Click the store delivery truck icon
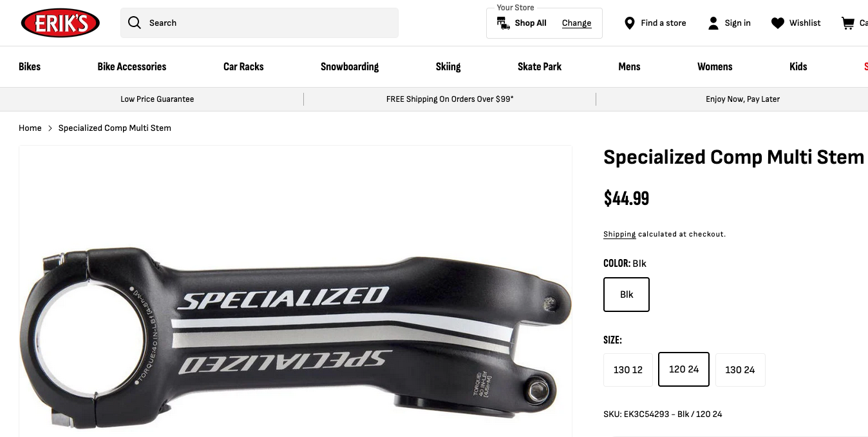The image size is (868, 437). pyautogui.click(x=503, y=23)
